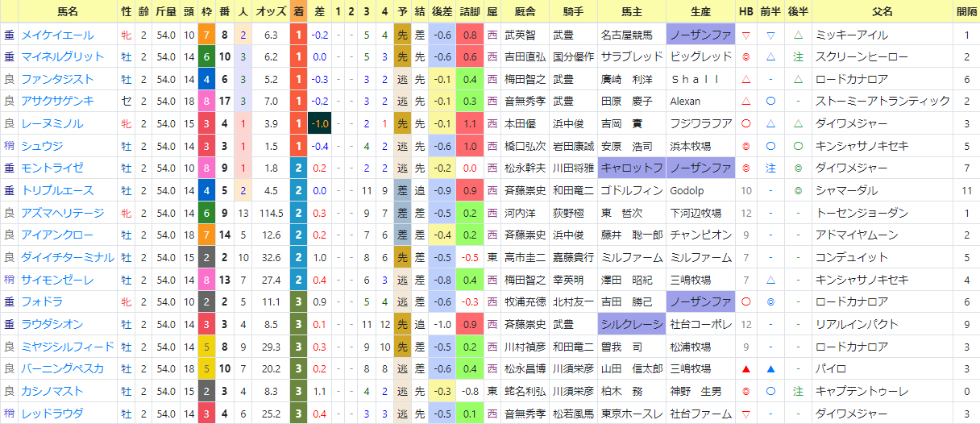Sort by the オッズ column header

pos(271,12)
